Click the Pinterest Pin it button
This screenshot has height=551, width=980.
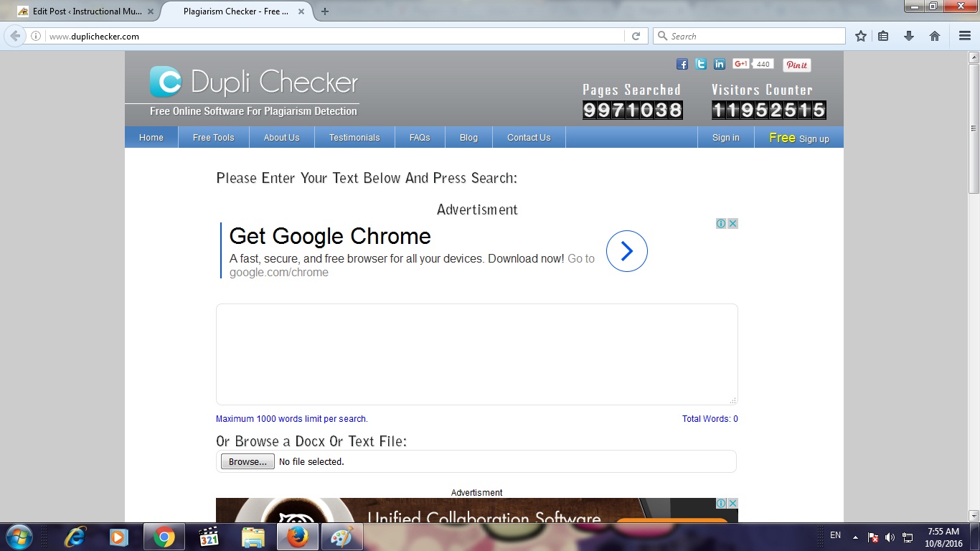coord(796,65)
